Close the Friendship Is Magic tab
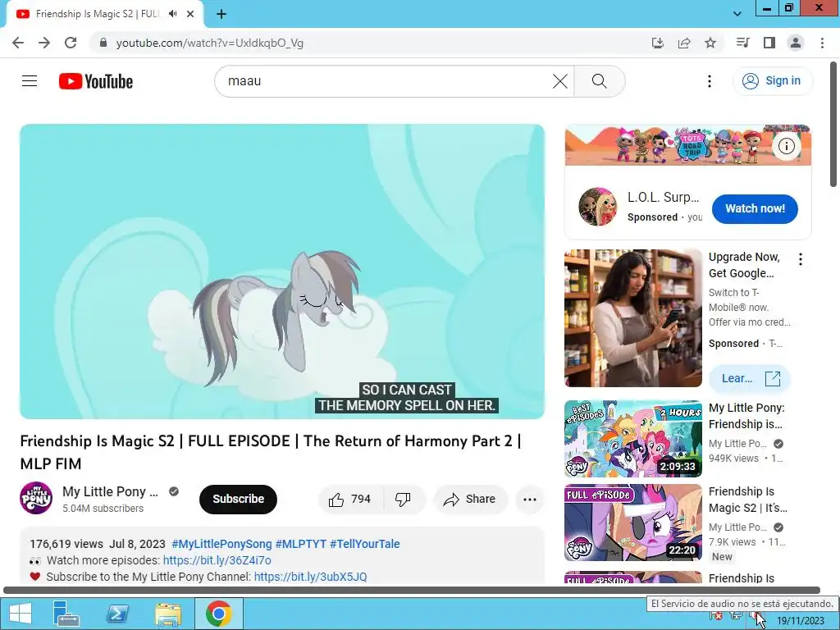The height and width of the screenshot is (630, 840). click(190, 14)
